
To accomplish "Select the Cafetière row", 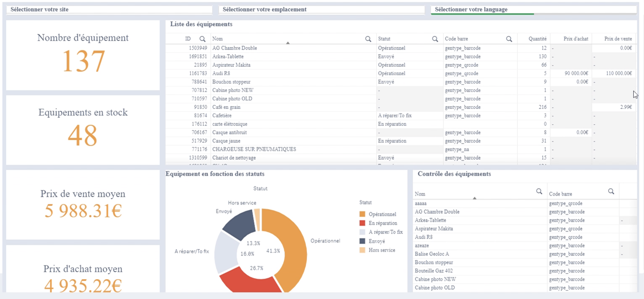I will click(x=401, y=116).
